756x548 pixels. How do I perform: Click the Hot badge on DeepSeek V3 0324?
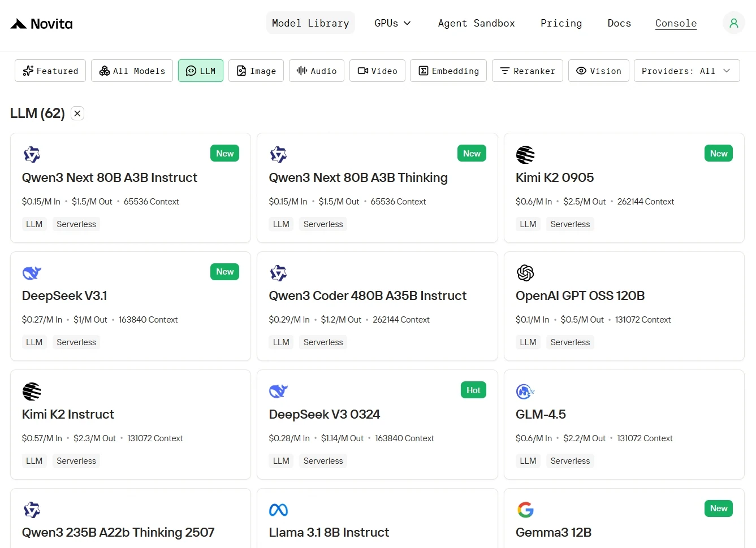point(473,390)
